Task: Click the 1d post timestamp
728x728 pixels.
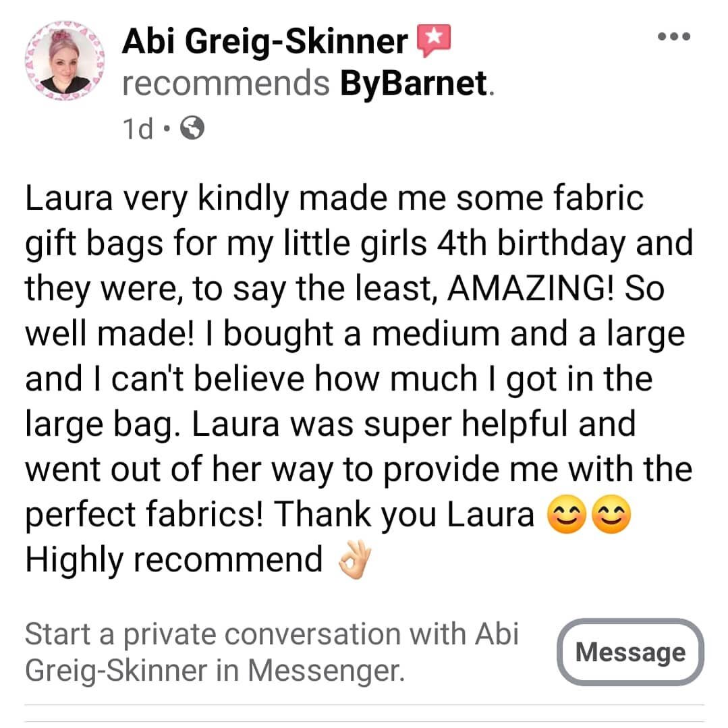Action: 138,129
